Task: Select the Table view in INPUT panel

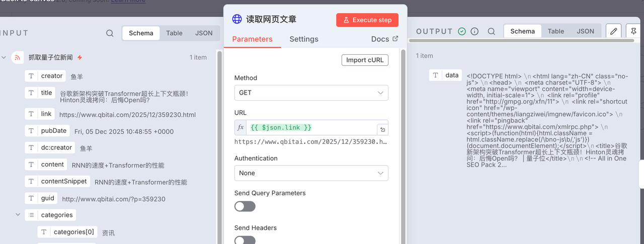Action: coord(174,33)
